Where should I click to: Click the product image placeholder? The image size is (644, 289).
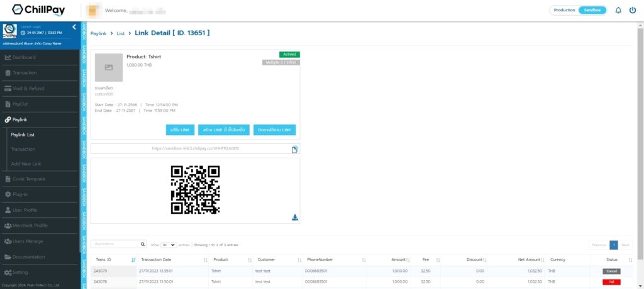click(108, 67)
